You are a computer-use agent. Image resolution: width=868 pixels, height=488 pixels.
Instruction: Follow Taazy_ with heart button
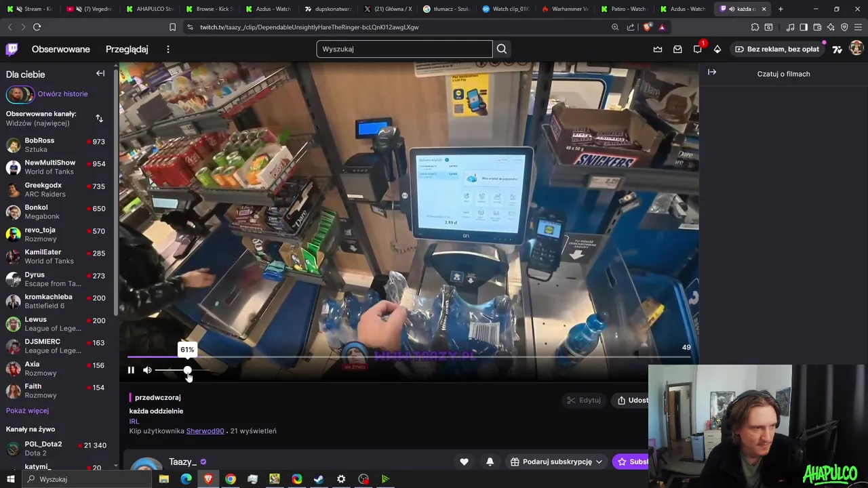point(464,462)
